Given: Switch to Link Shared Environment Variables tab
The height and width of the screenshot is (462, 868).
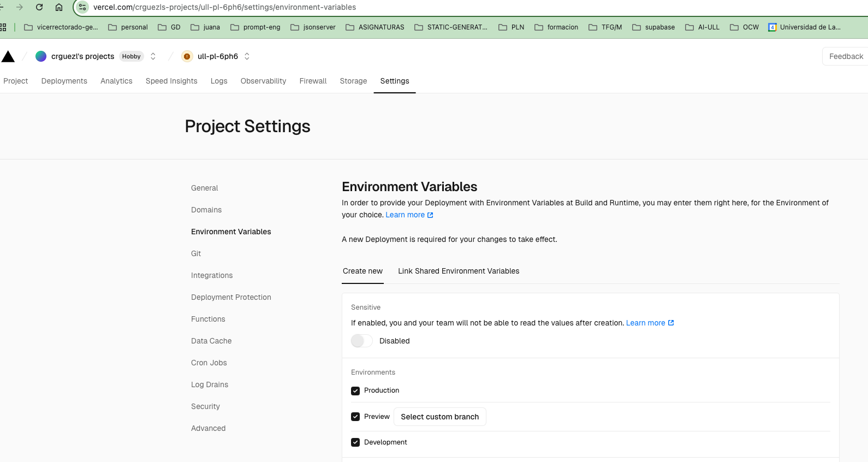Looking at the screenshot, I should [x=459, y=271].
